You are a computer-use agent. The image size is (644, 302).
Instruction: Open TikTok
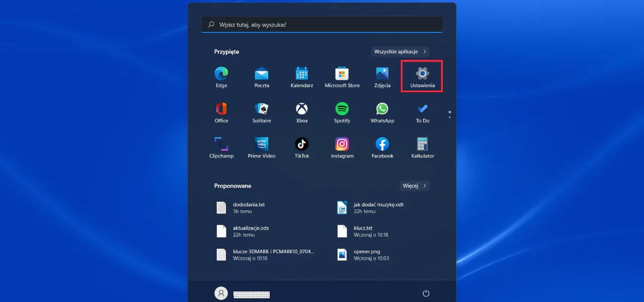click(x=301, y=146)
